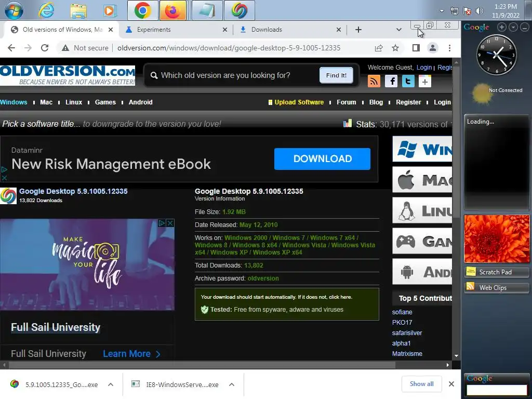
Task: Open the Linux menu item
Action: [74, 102]
